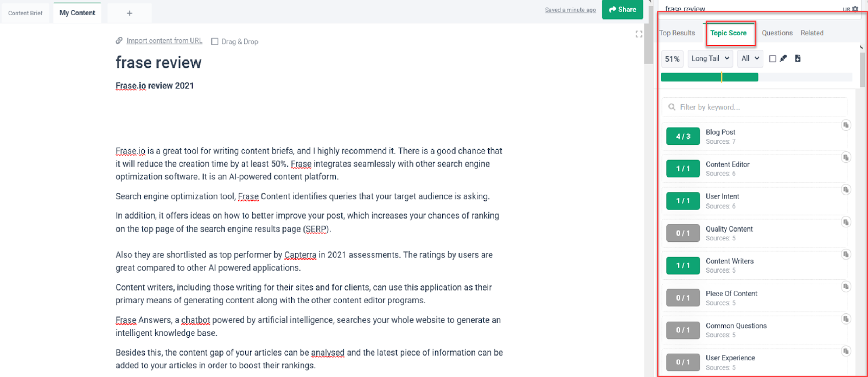Click the 1 / 1 Content Editor score badge

(x=683, y=169)
